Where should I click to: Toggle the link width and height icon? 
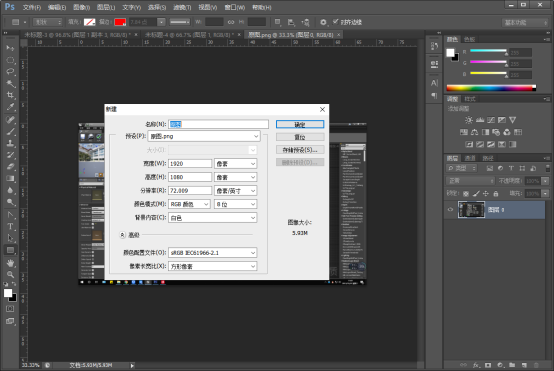pos(231,22)
